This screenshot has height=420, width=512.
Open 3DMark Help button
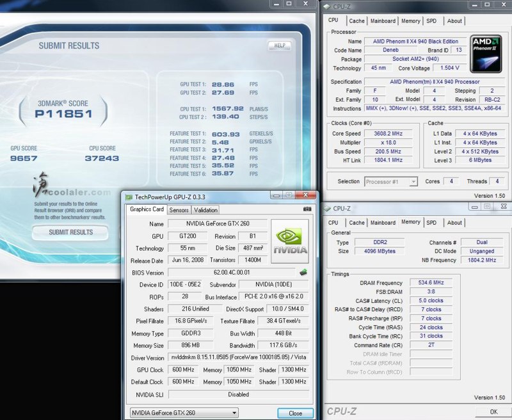point(280,45)
